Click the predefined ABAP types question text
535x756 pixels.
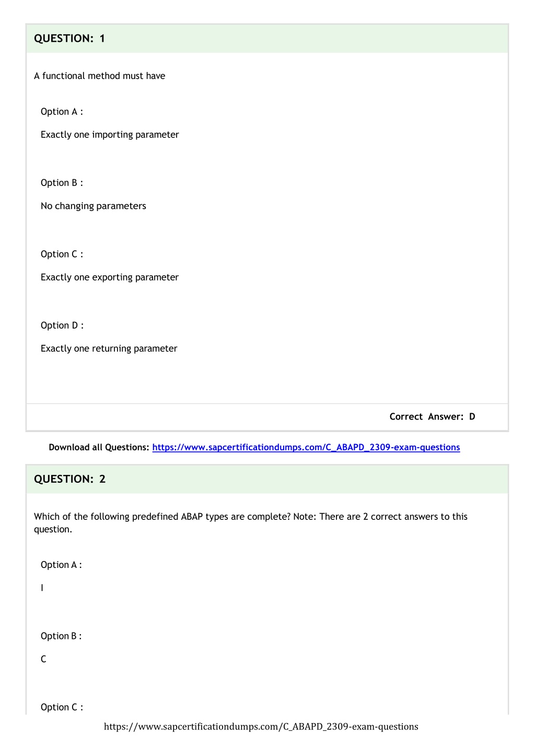click(251, 523)
